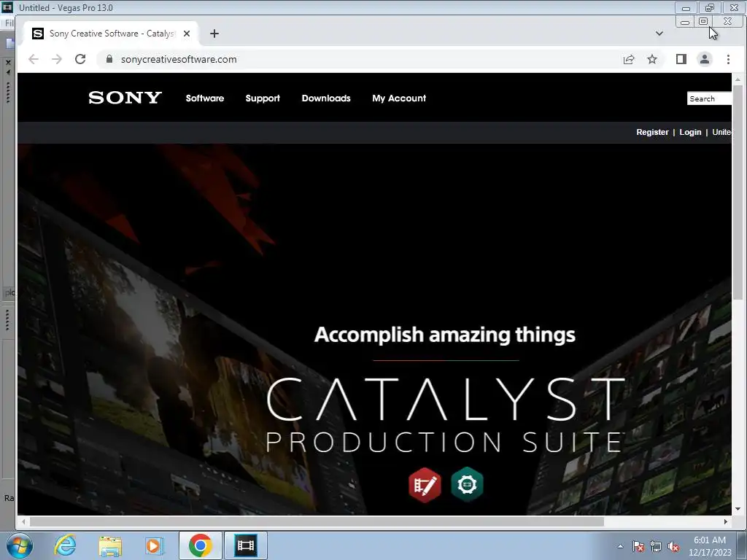Screen dimensions: 747x560
Task: Open the network tray icon
Action: (656, 547)
